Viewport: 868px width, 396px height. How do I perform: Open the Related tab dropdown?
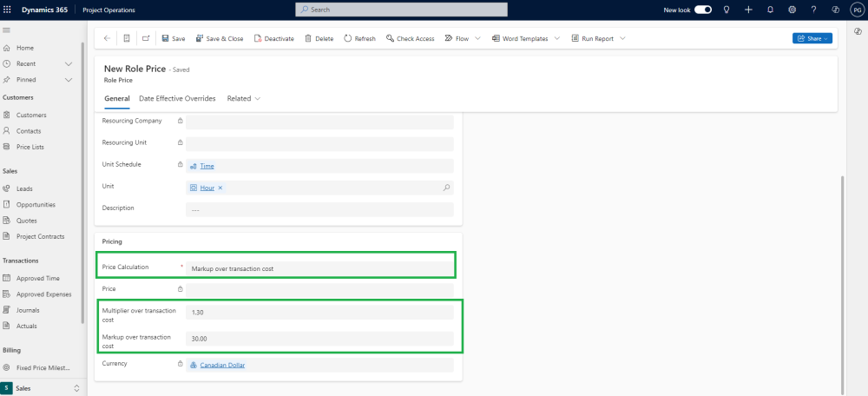click(244, 99)
